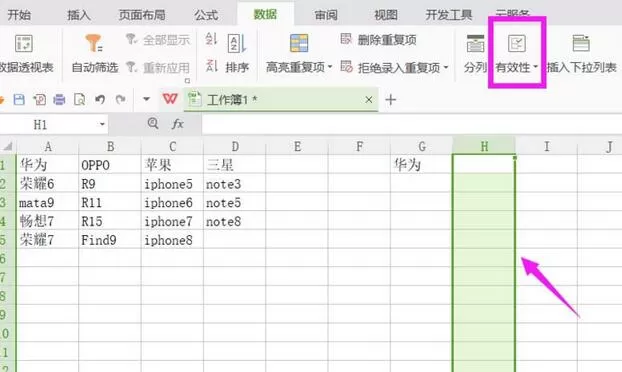Switch to the 视图 tab
The height and width of the screenshot is (372, 622).
[386, 15]
